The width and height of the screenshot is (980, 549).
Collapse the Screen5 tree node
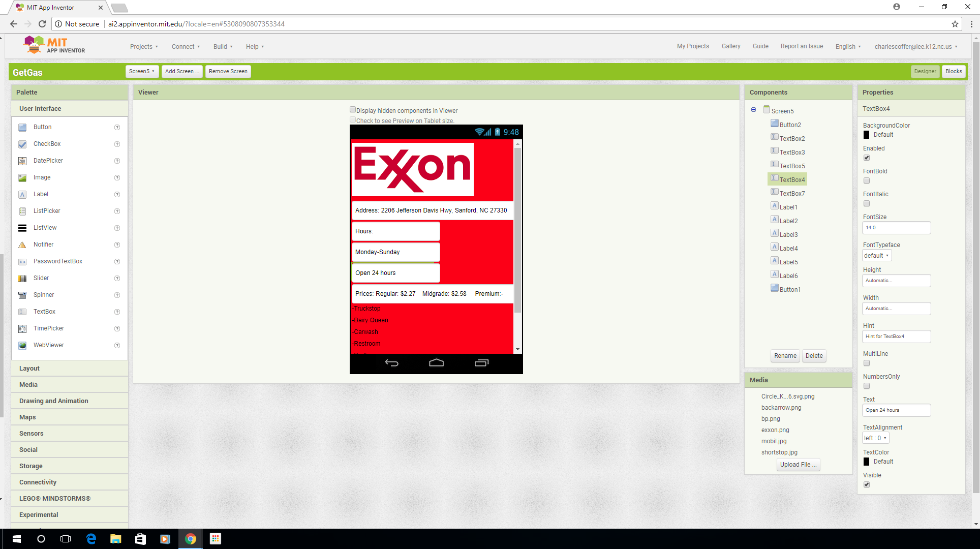[754, 110]
